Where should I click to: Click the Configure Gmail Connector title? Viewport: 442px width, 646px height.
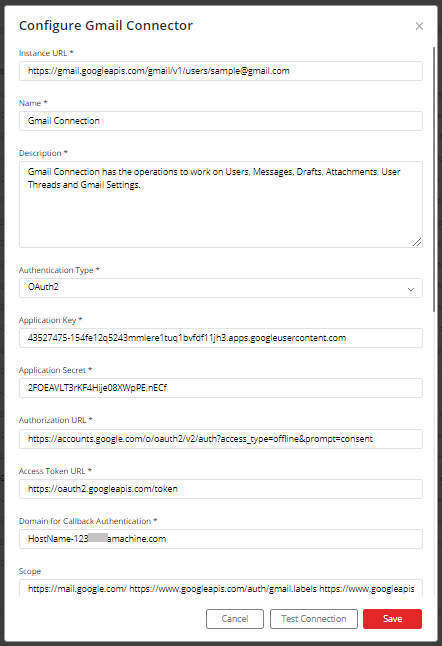pos(106,26)
